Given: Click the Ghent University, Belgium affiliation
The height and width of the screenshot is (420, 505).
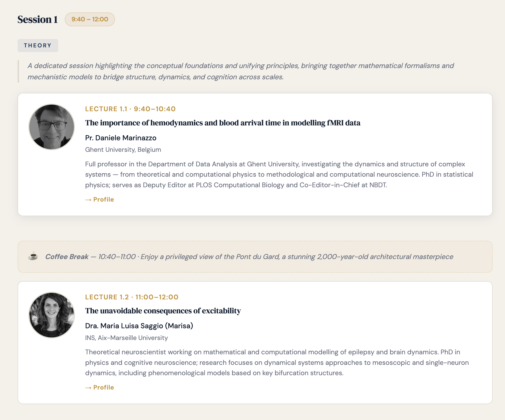Looking at the screenshot, I should point(123,149).
